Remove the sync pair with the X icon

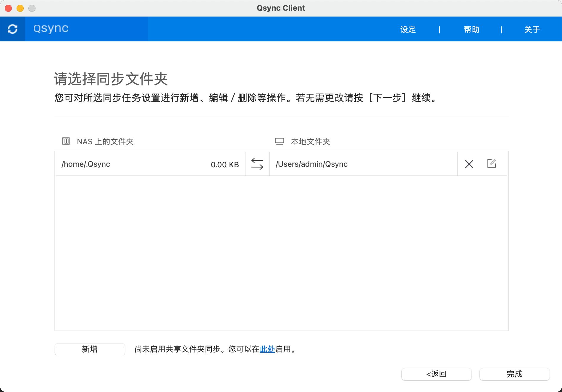point(469,164)
